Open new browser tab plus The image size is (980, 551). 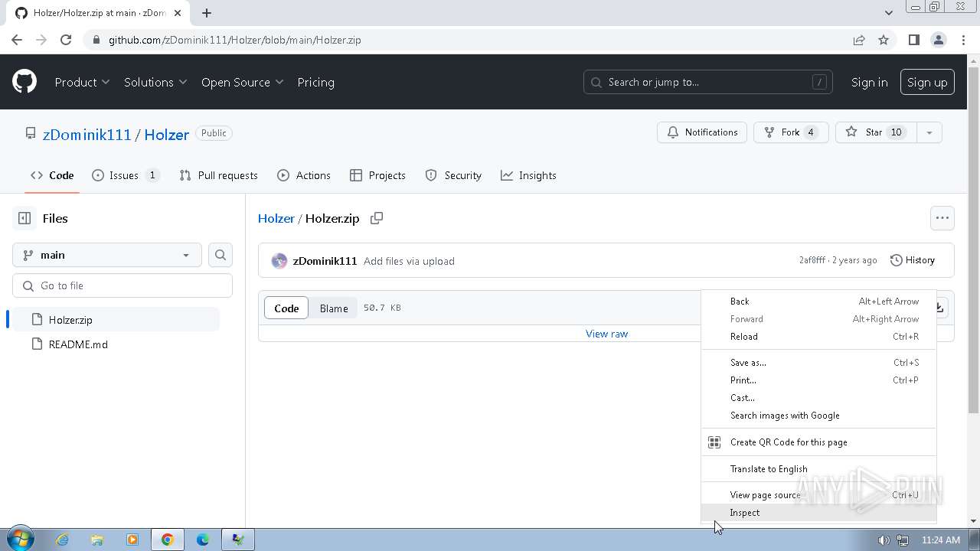207,13
